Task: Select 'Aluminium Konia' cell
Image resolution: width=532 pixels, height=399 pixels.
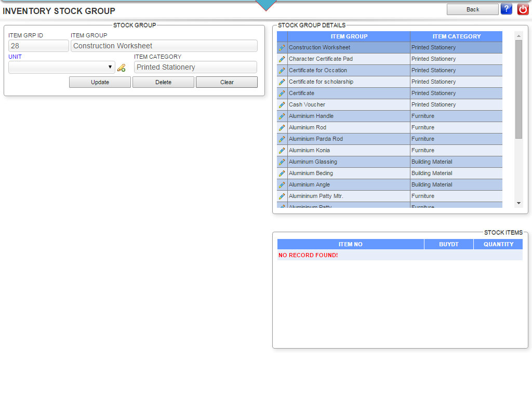Action: pos(349,150)
